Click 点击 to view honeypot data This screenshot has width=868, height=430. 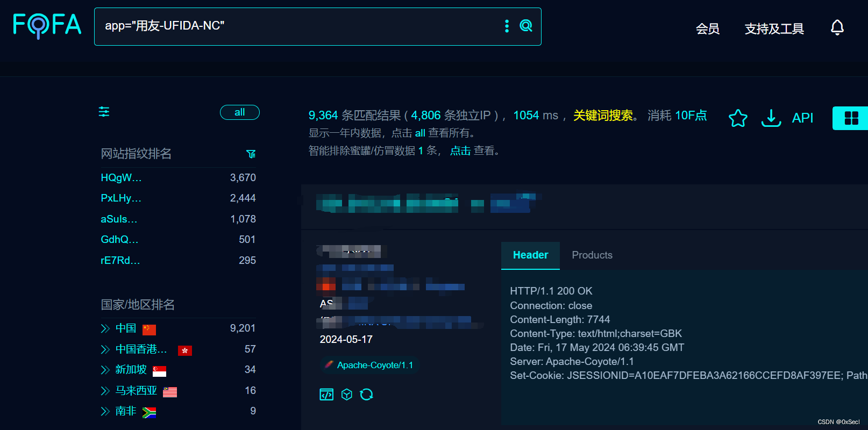[460, 151]
